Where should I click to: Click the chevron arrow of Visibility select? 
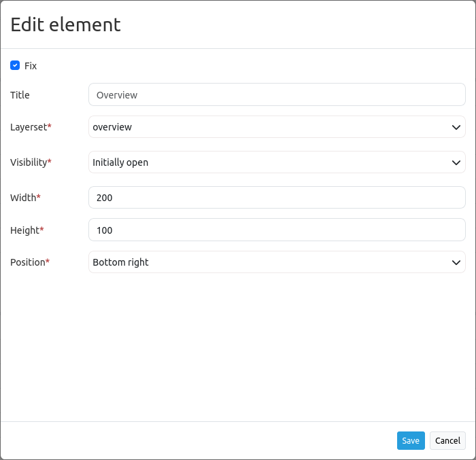tap(456, 162)
